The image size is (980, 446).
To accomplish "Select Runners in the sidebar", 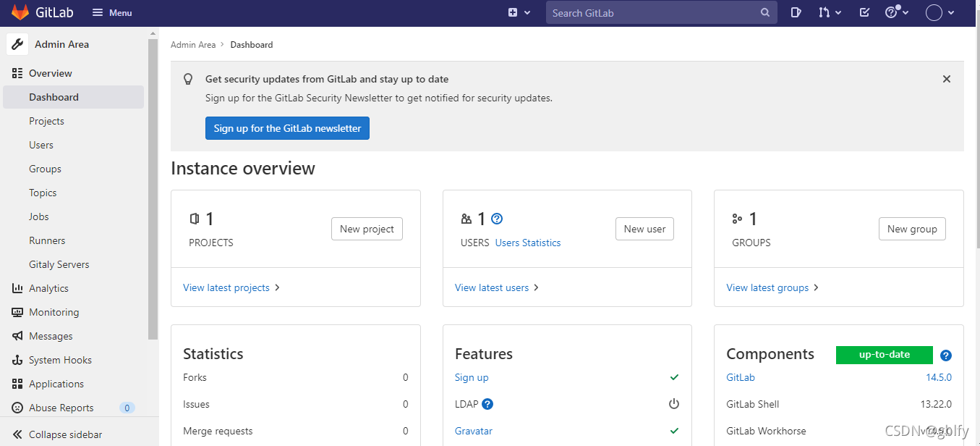I will click(47, 240).
